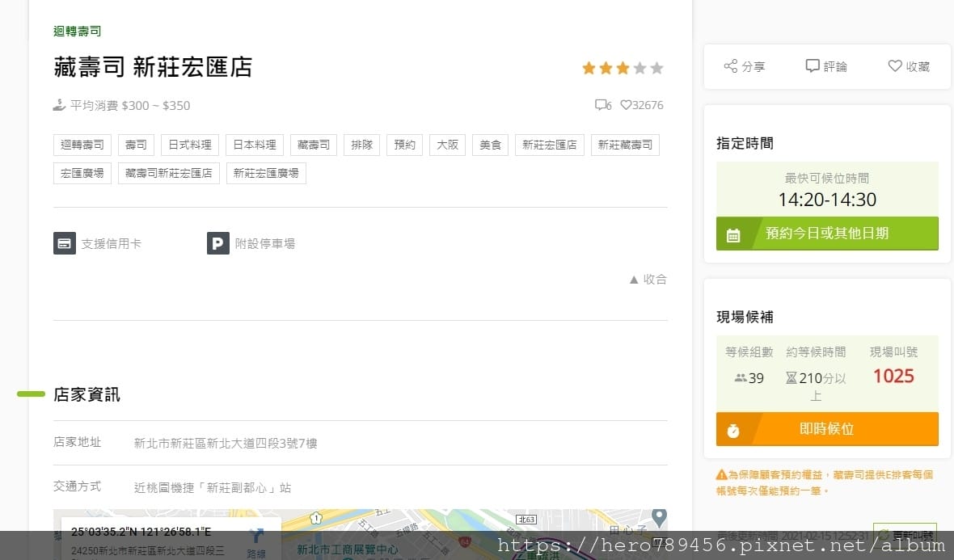Select the 新莊宏匯店 tag

tap(550, 145)
